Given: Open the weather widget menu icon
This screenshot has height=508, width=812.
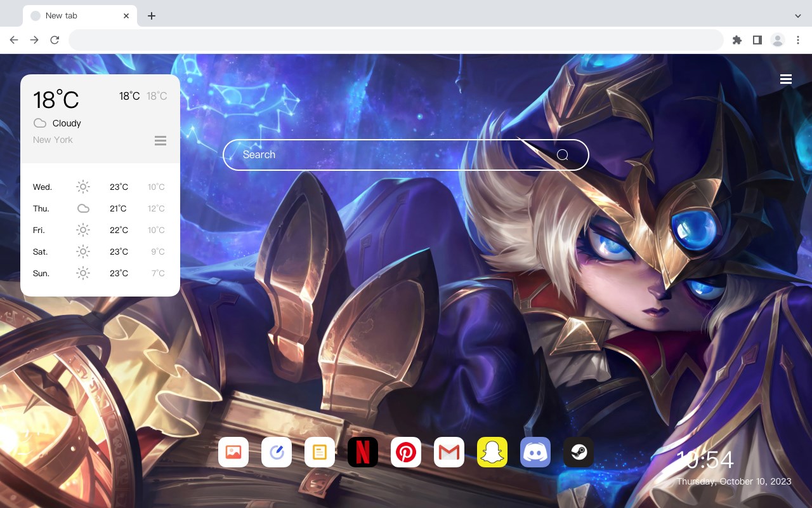Looking at the screenshot, I should point(160,140).
